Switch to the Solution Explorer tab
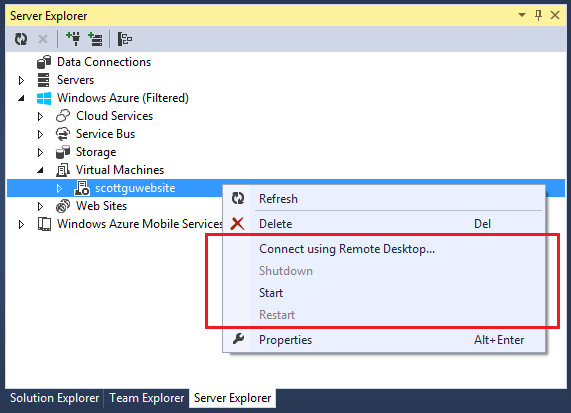Image resolution: width=571 pixels, height=413 pixels. (x=55, y=398)
